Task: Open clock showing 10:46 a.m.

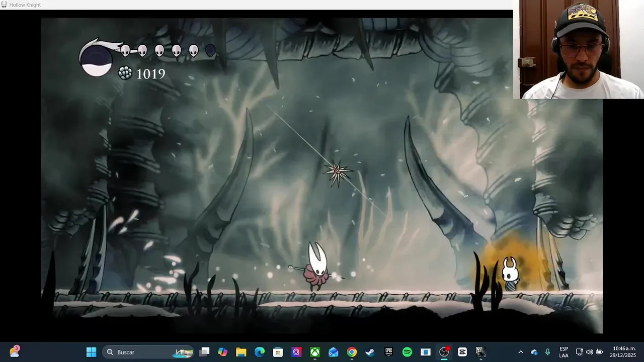Action: click(x=624, y=352)
